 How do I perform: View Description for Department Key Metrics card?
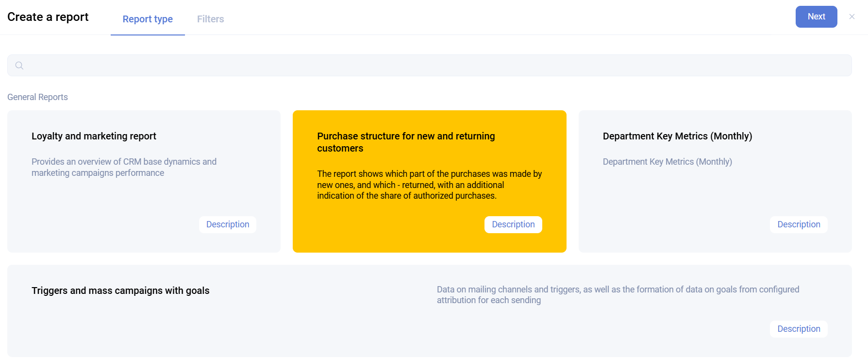(799, 224)
